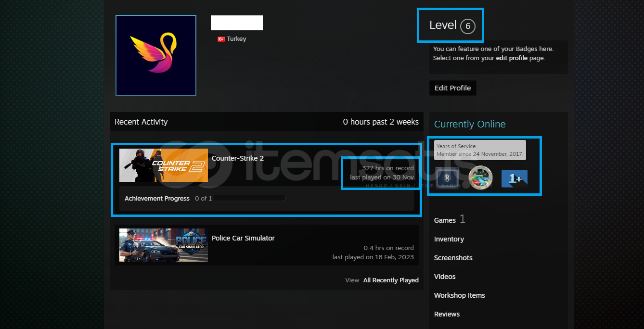The image size is (644, 329).
Task: Click the 'Member since 24 November, 2017.' tooltip text
Action: coord(480,154)
